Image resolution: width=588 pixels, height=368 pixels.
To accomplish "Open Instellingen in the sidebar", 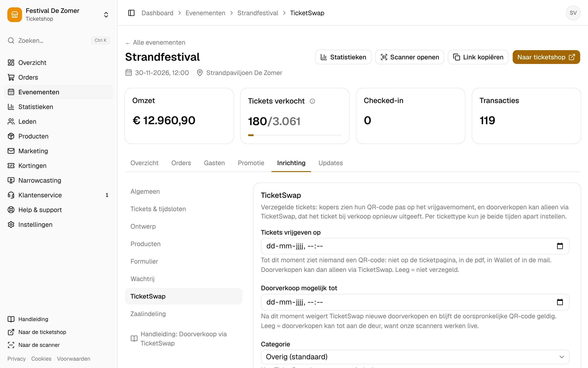I will (58, 225).
